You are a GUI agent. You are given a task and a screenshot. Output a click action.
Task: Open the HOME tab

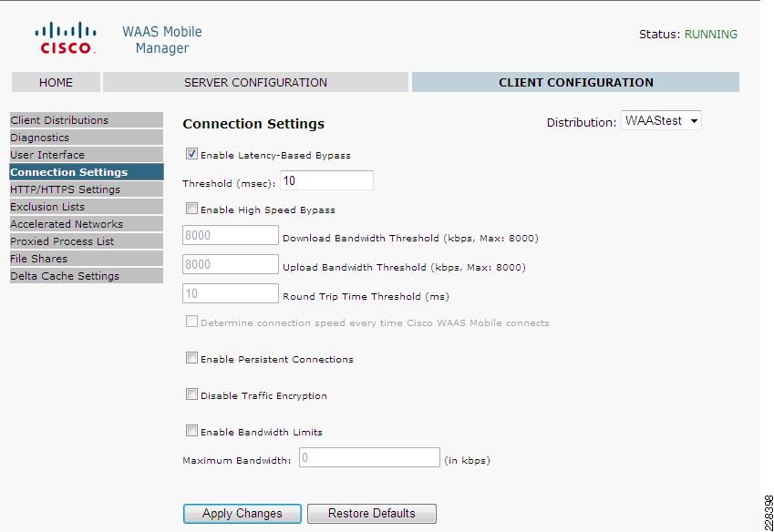56,82
